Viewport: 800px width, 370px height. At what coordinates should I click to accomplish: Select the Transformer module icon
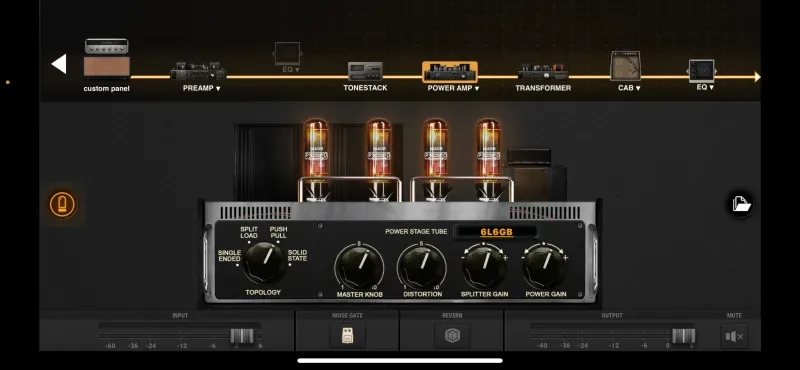pos(543,72)
